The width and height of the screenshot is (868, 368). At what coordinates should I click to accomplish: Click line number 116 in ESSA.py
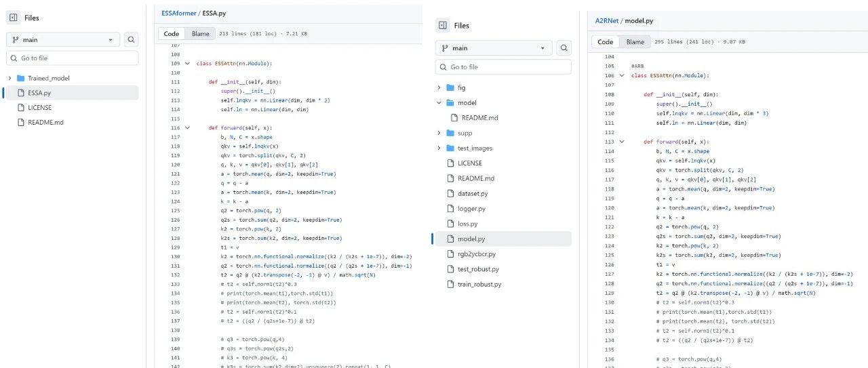tap(176, 127)
